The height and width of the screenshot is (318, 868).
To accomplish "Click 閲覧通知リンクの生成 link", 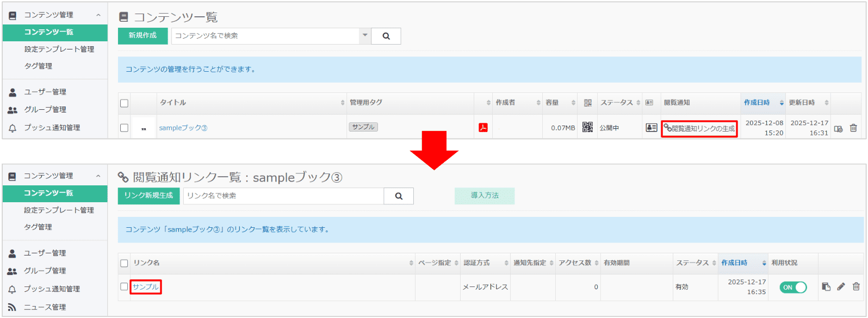I will pyautogui.click(x=699, y=129).
